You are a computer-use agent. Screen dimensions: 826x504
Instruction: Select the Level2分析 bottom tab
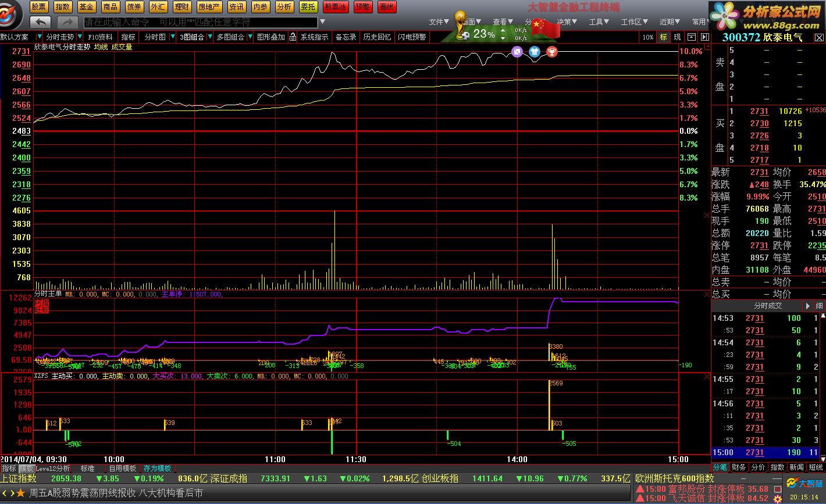pyautogui.click(x=53, y=468)
